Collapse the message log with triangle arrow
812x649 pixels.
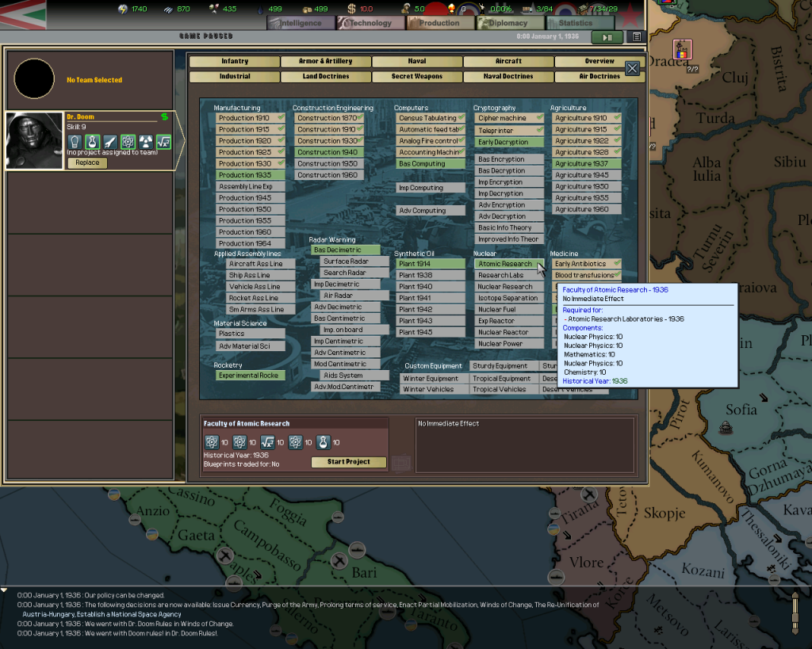pos(5,590)
